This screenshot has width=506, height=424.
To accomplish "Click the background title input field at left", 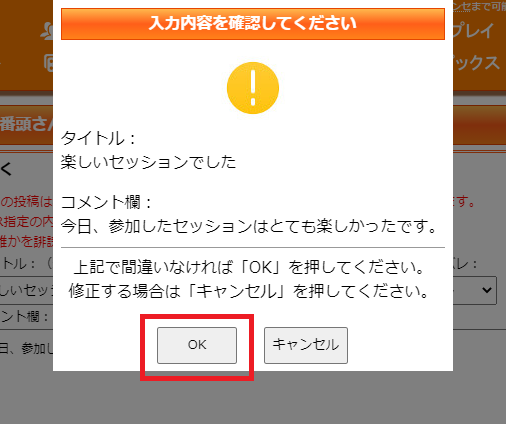I will pyautogui.click(x=27, y=290).
